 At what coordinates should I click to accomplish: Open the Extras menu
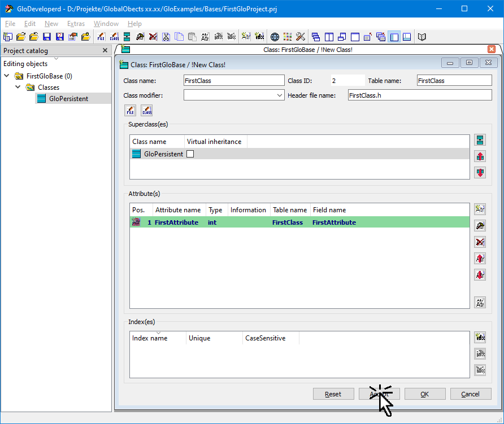76,24
